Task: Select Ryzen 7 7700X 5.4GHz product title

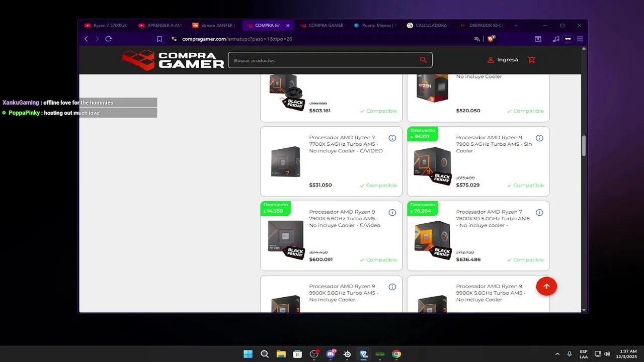Action: point(346,144)
